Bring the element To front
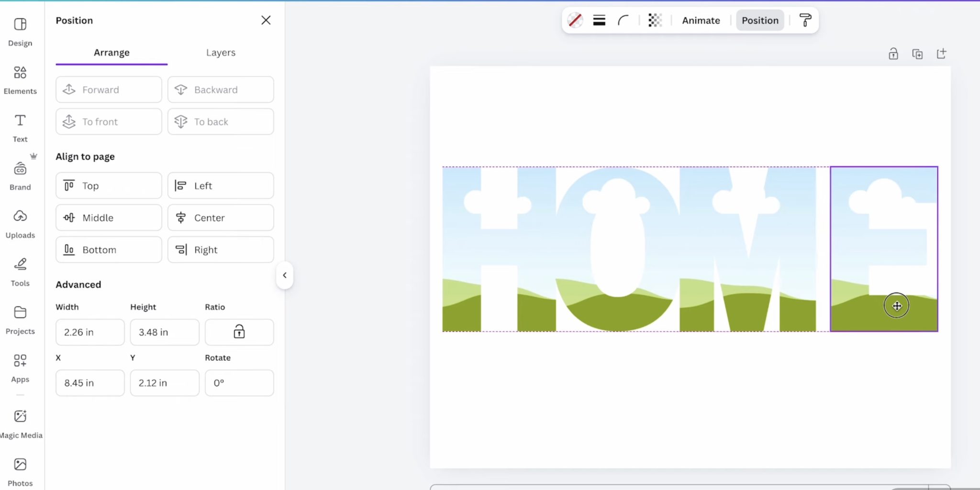This screenshot has width=980, height=490. pyautogui.click(x=108, y=121)
